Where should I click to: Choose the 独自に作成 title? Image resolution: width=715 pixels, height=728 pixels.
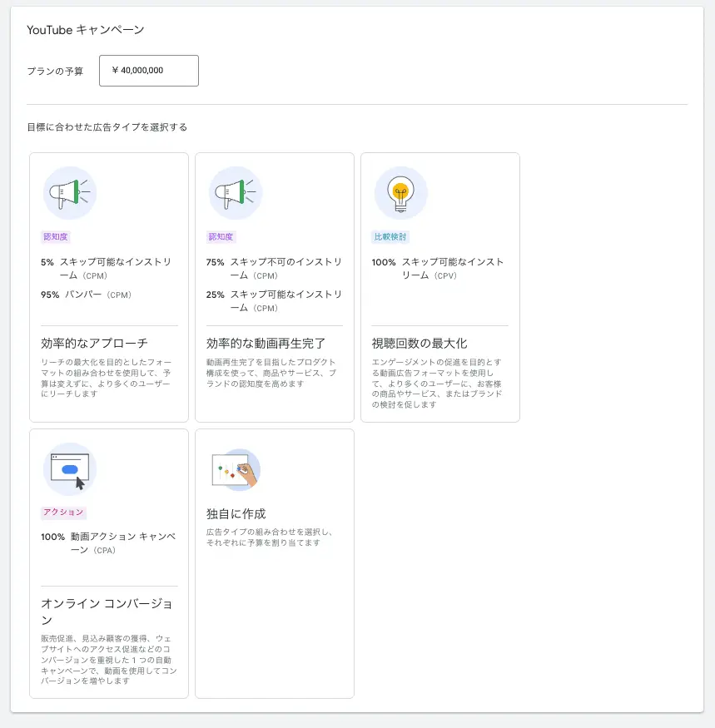click(236, 513)
